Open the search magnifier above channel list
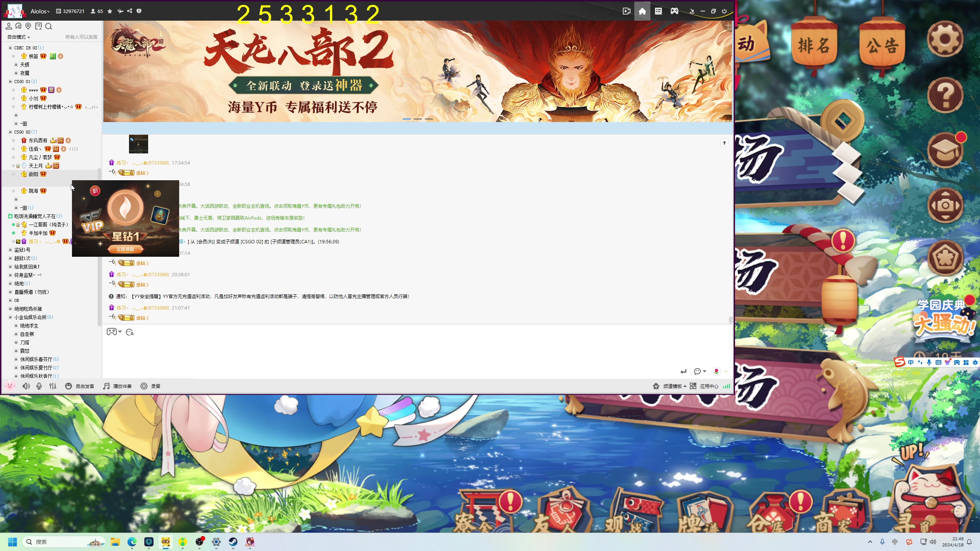This screenshot has height=551, width=980. pyautogui.click(x=49, y=26)
